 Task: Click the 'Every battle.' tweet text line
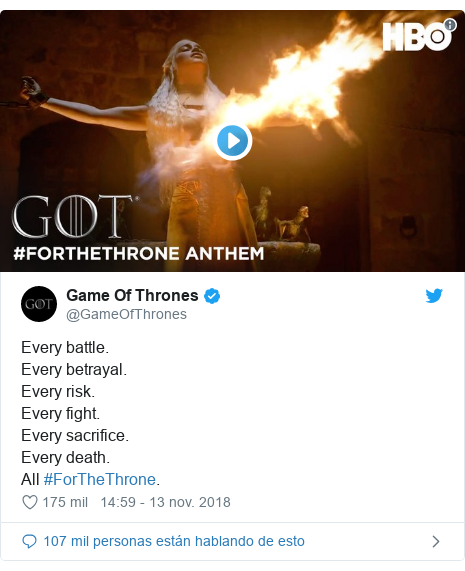(x=65, y=347)
